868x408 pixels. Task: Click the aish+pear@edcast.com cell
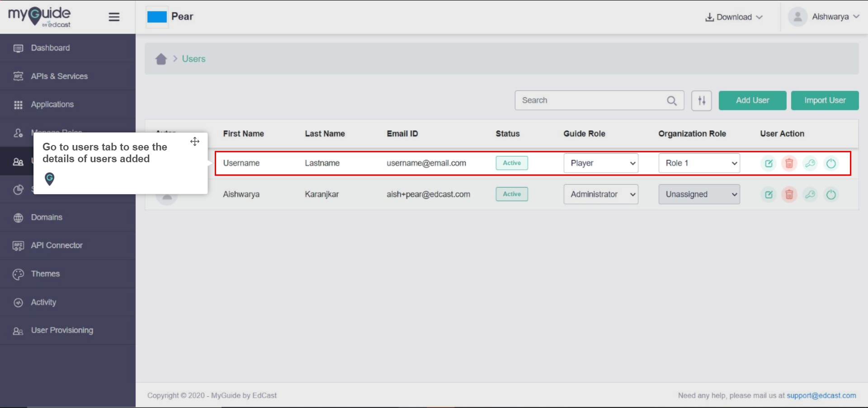pyautogui.click(x=428, y=194)
